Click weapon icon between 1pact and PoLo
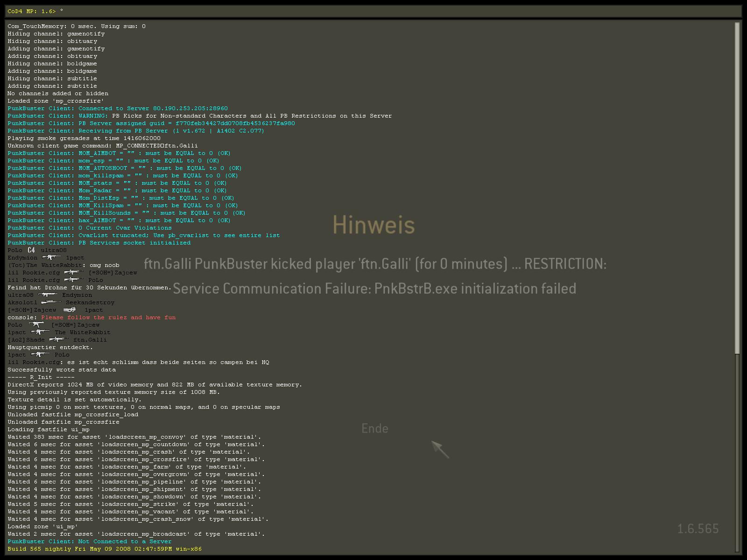 [40, 354]
